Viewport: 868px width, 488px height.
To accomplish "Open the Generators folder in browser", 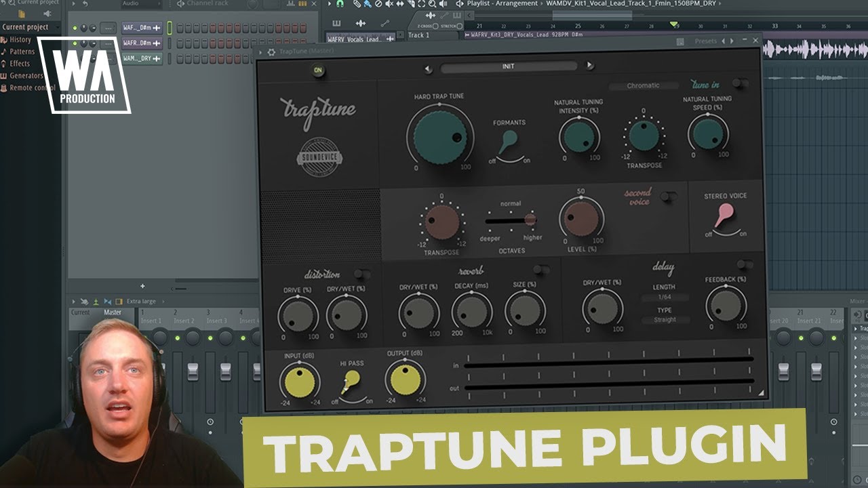I will (22, 76).
